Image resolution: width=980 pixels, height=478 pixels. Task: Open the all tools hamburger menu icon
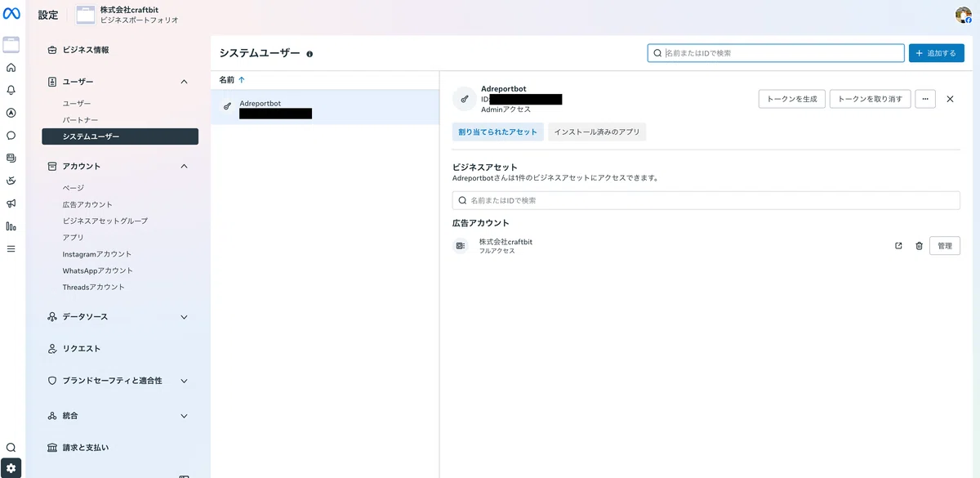pos(11,248)
